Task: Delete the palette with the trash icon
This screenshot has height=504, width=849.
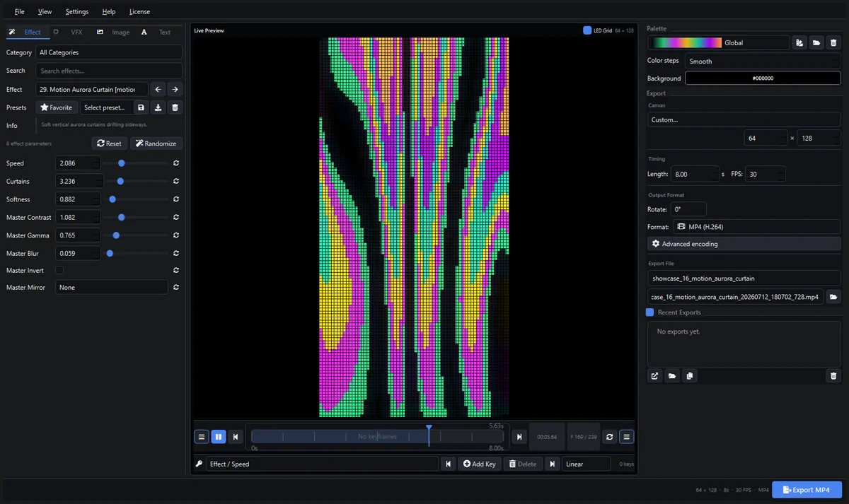Action: 833,42
